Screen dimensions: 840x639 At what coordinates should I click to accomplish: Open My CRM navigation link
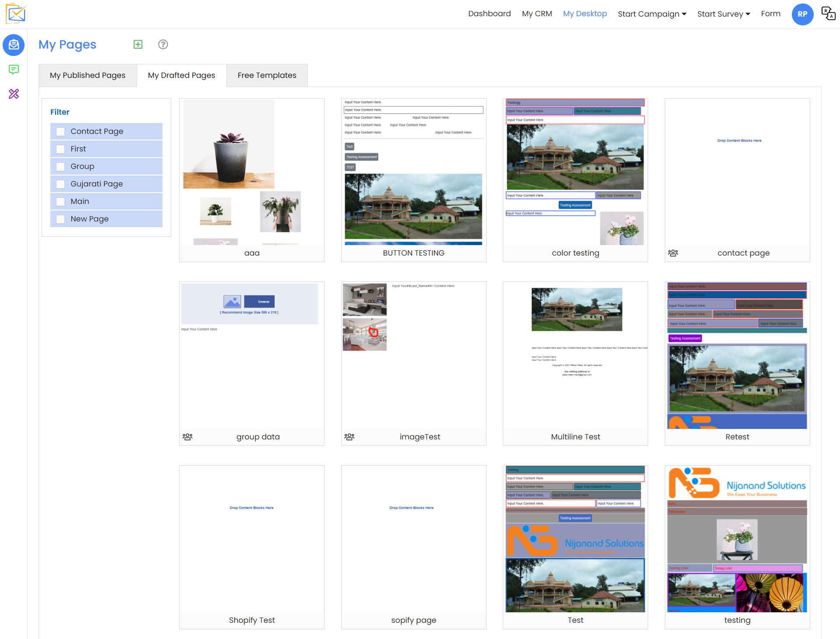coord(536,14)
